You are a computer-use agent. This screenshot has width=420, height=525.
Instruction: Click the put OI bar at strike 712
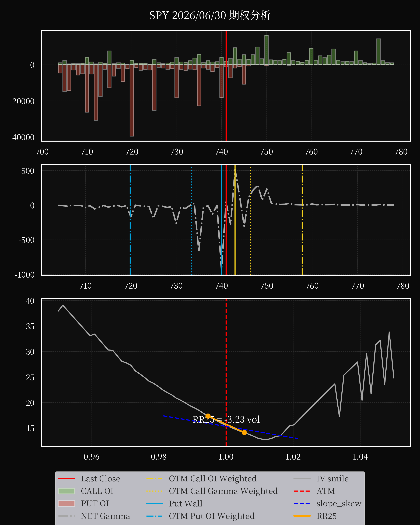[x=96, y=93]
